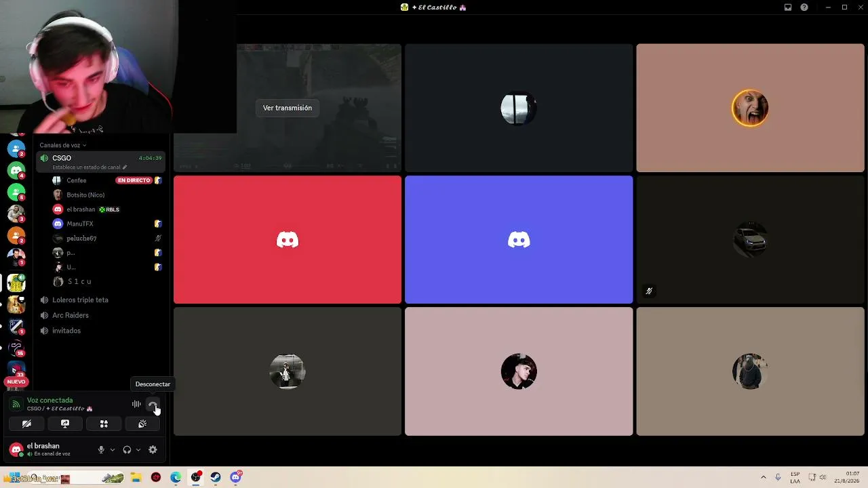Viewport: 868px width, 488px height.
Task: Open the help question mark icon
Action: 804,7
